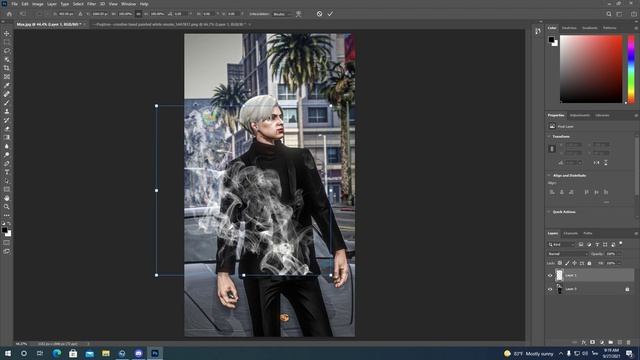The height and width of the screenshot is (360, 640).
Task: Click the foreground color swatch in toolbar
Action: click(4, 230)
